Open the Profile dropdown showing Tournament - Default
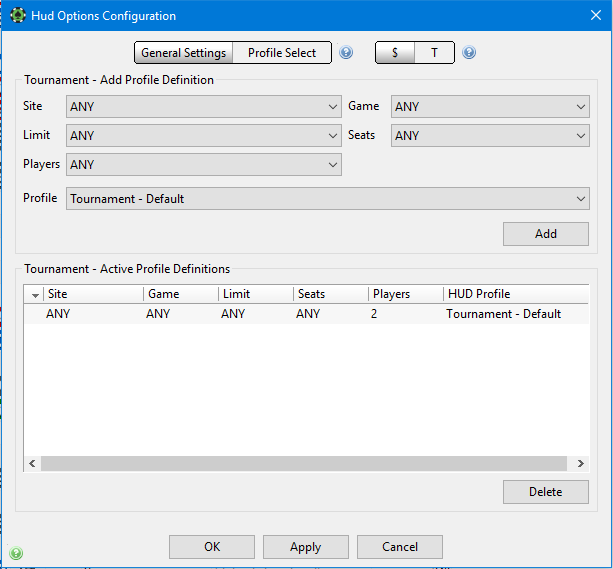 click(328, 198)
